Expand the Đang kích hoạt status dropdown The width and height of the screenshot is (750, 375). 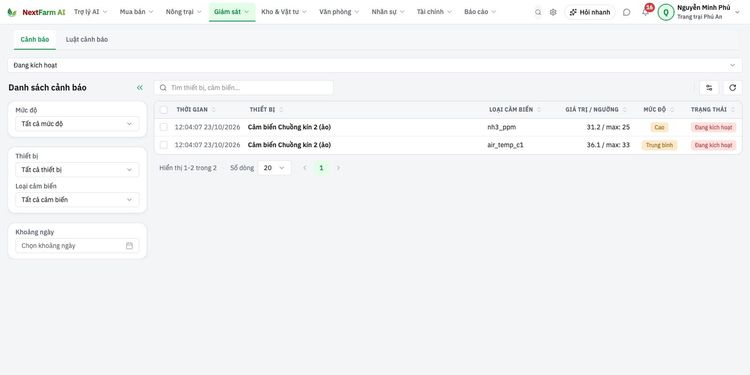coord(375,65)
